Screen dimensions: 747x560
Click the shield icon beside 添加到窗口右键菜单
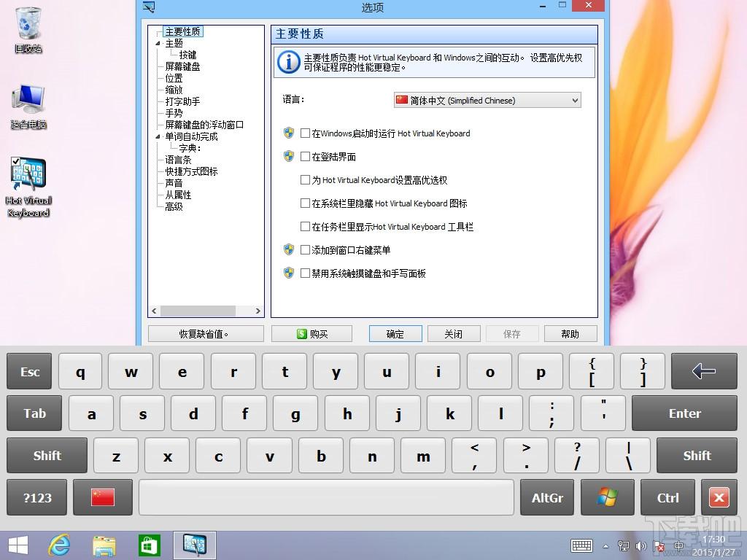point(289,249)
